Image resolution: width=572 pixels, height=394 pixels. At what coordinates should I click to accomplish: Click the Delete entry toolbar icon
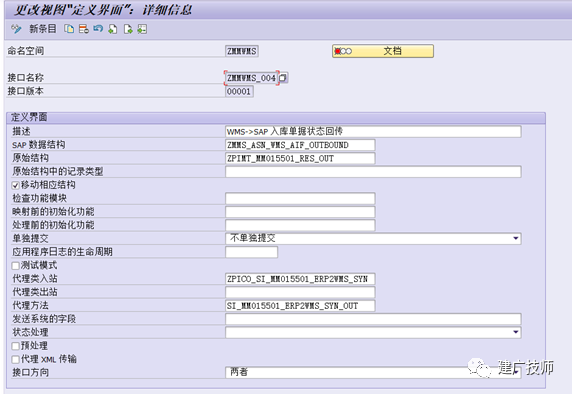click(x=84, y=29)
